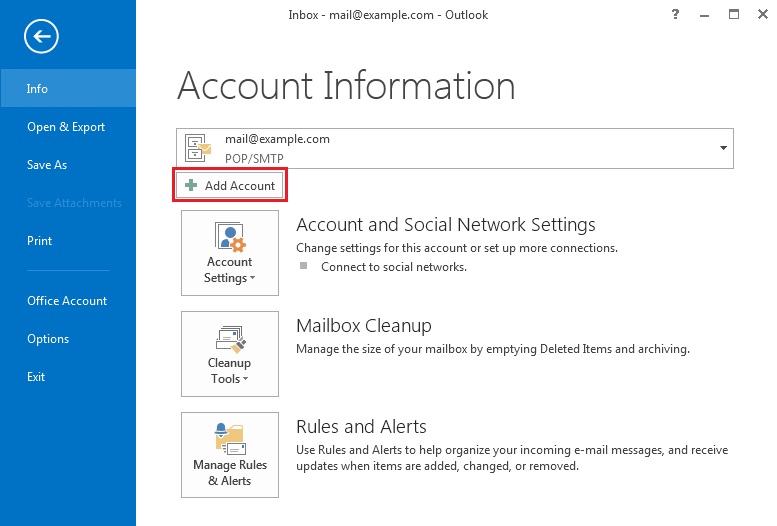Select Print from the backstage menu

coord(68,241)
